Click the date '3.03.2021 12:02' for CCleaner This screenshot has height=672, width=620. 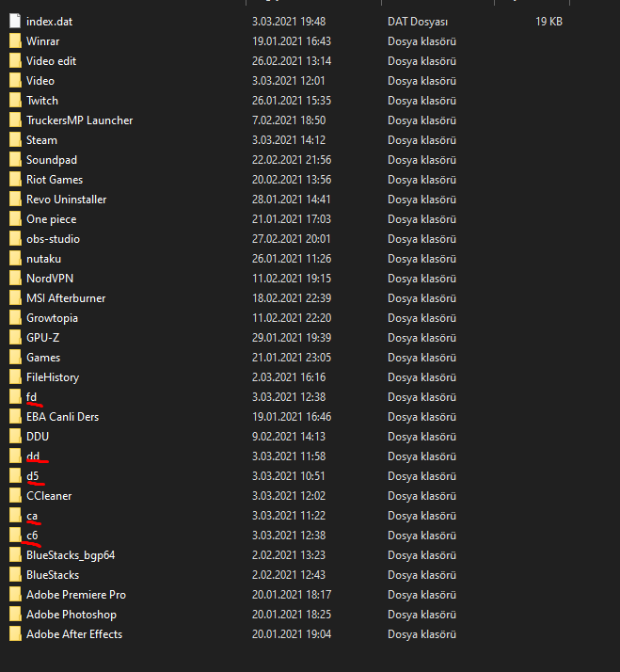tap(289, 495)
